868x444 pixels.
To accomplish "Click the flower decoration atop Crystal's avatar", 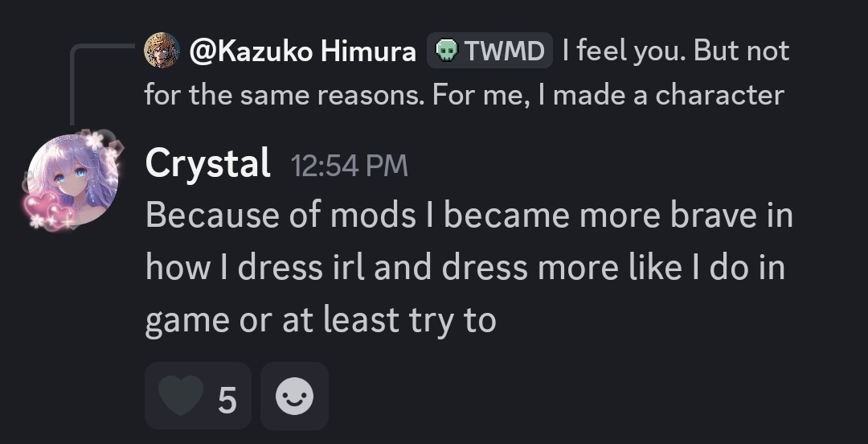I will click(x=93, y=142).
